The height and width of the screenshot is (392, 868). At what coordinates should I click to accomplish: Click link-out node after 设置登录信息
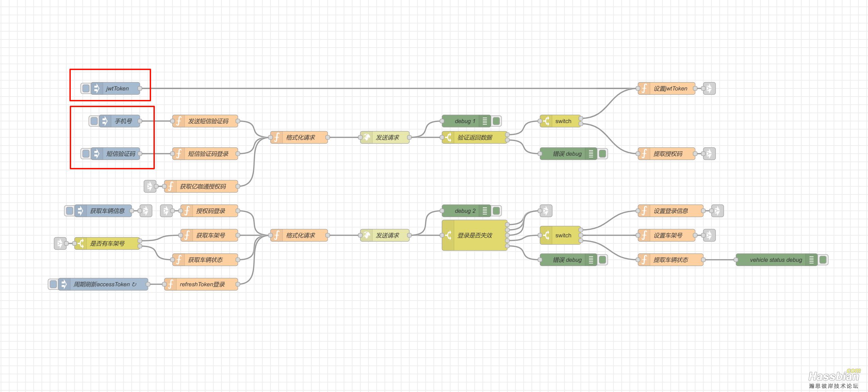coord(718,211)
